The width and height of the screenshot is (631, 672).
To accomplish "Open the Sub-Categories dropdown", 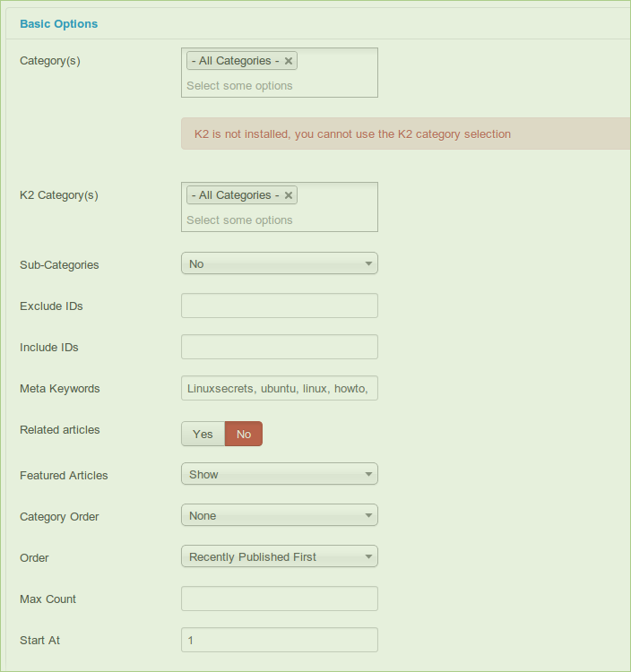I will pos(279,263).
